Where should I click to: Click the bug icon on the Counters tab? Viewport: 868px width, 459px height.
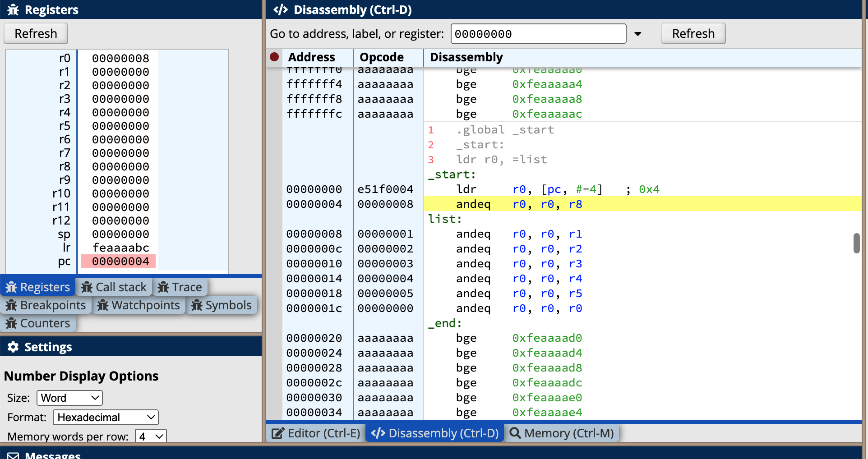click(x=11, y=323)
